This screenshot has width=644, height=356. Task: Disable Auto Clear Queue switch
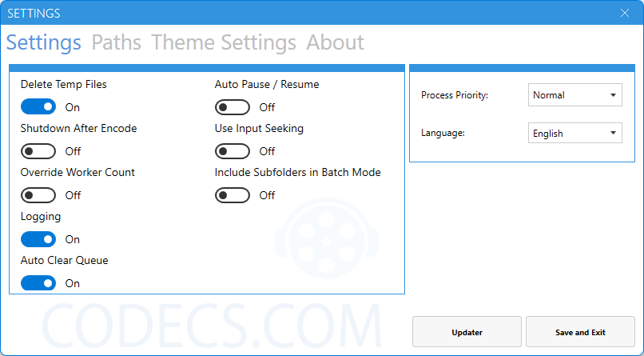[x=38, y=283]
